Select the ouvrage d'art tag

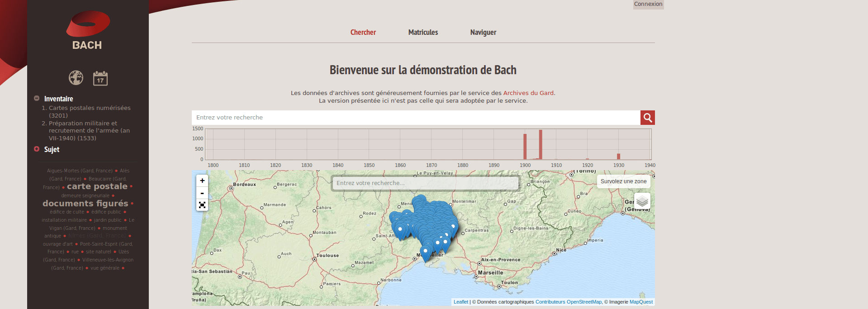[x=58, y=244]
